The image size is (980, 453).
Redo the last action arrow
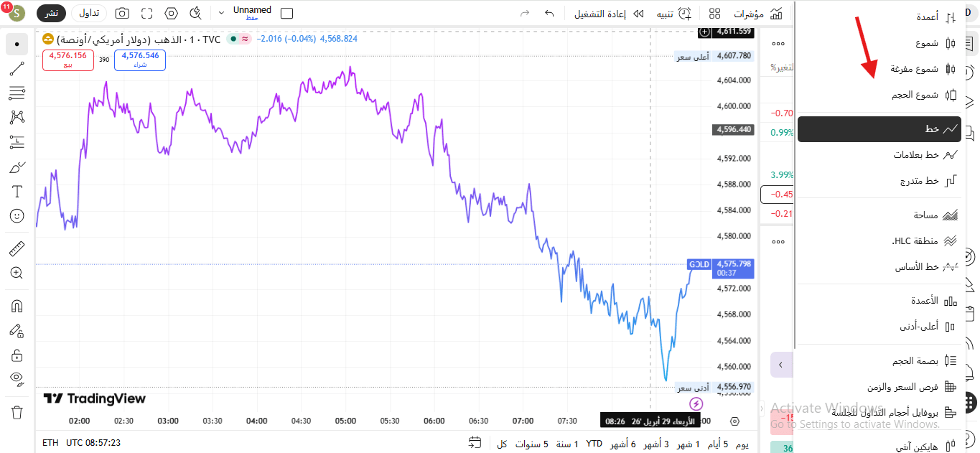(x=524, y=14)
